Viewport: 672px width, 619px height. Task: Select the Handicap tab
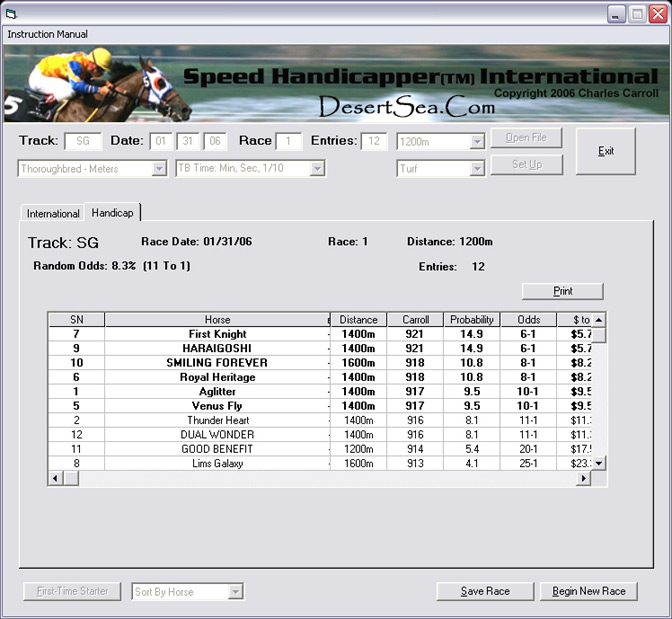pos(112,212)
